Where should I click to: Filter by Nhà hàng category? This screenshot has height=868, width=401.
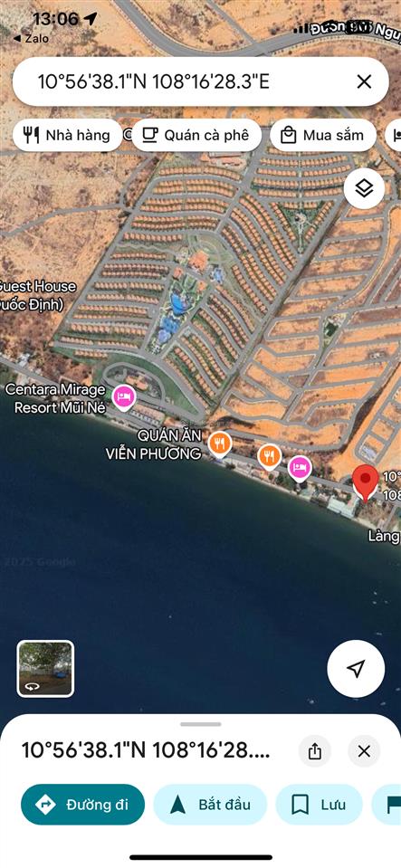coord(67,135)
